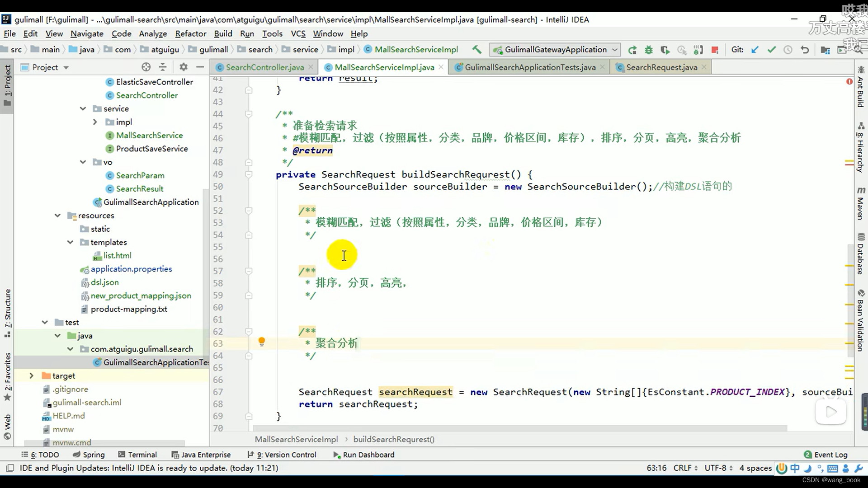The height and width of the screenshot is (488, 868).
Task: Open the Hierarchy side panel
Action: pos(860,147)
